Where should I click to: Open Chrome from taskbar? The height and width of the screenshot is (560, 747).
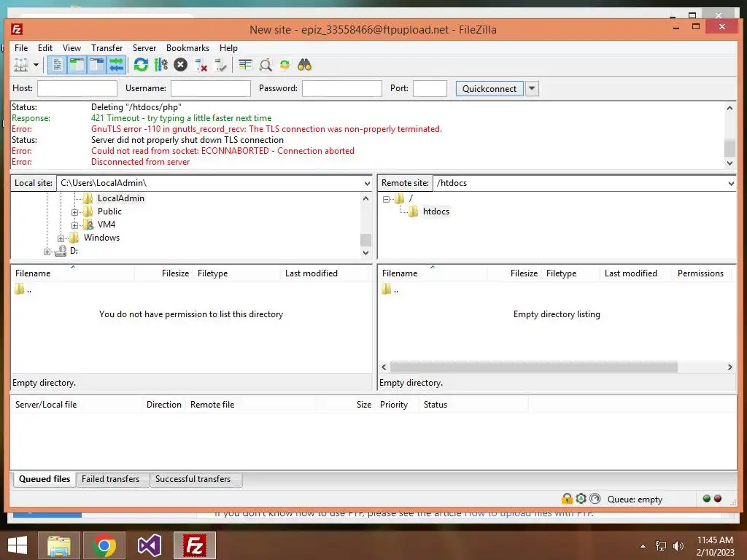tap(104, 545)
